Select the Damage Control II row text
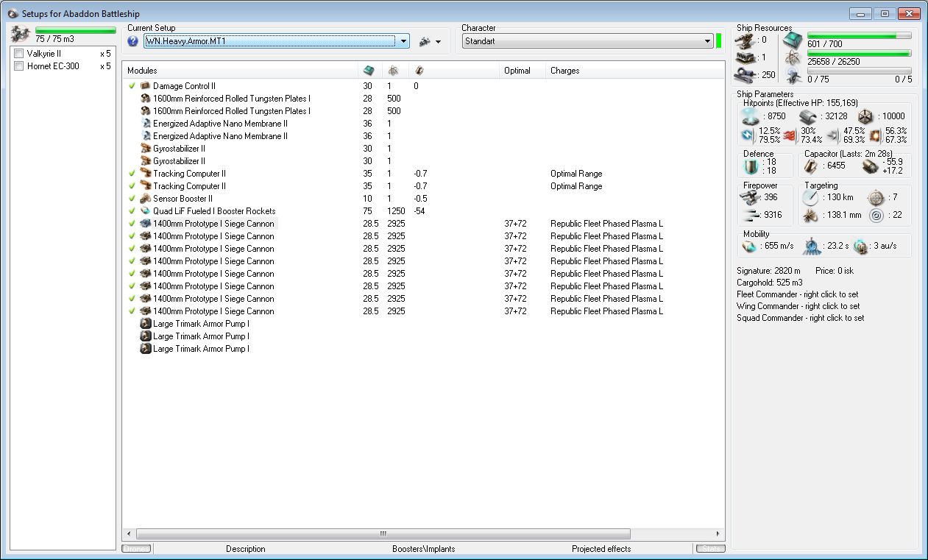Image resolution: width=928 pixels, height=560 pixels. (x=184, y=86)
